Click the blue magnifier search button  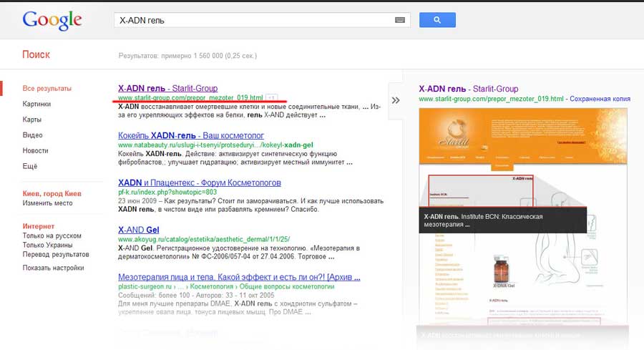click(x=437, y=20)
